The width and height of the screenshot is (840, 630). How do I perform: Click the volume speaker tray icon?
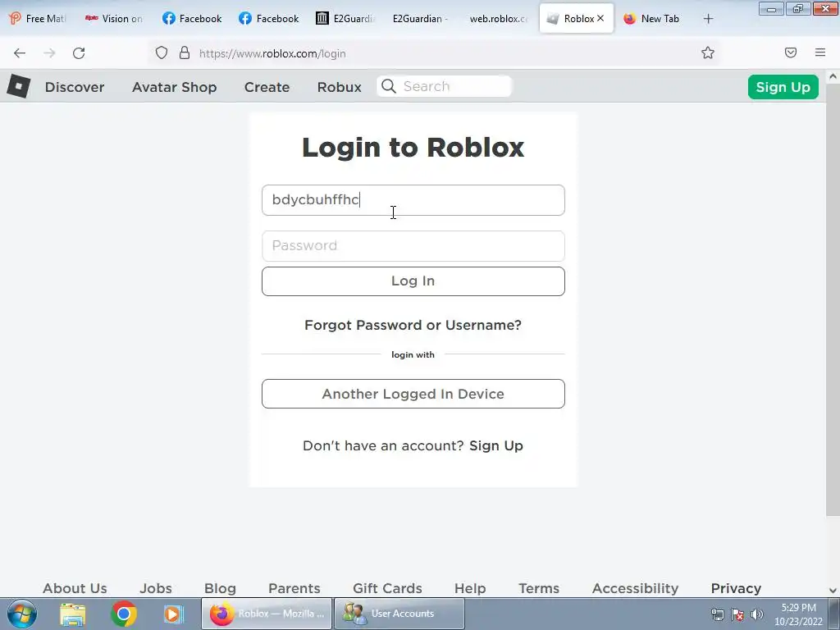[x=757, y=614]
